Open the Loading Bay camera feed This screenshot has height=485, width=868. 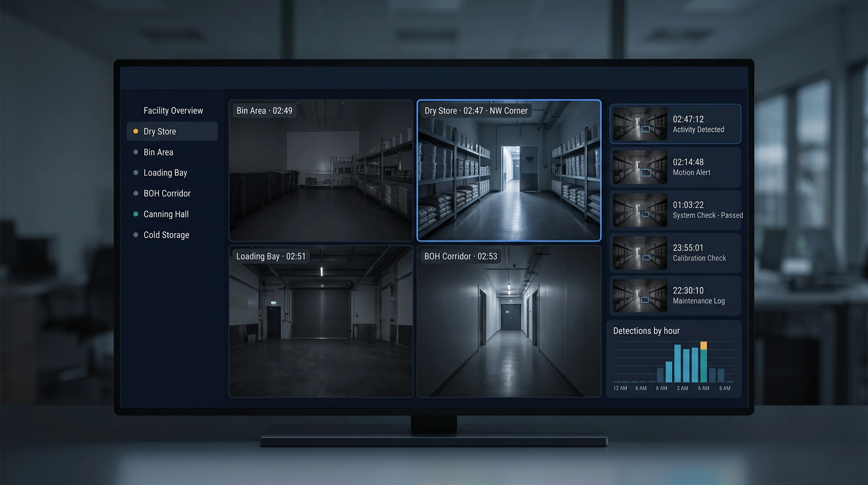click(321, 321)
